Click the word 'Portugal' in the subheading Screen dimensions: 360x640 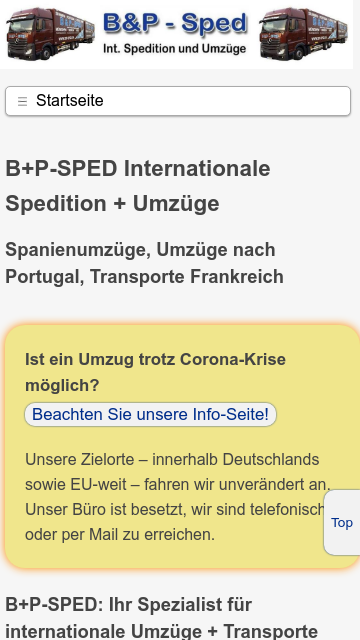tap(44, 277)
